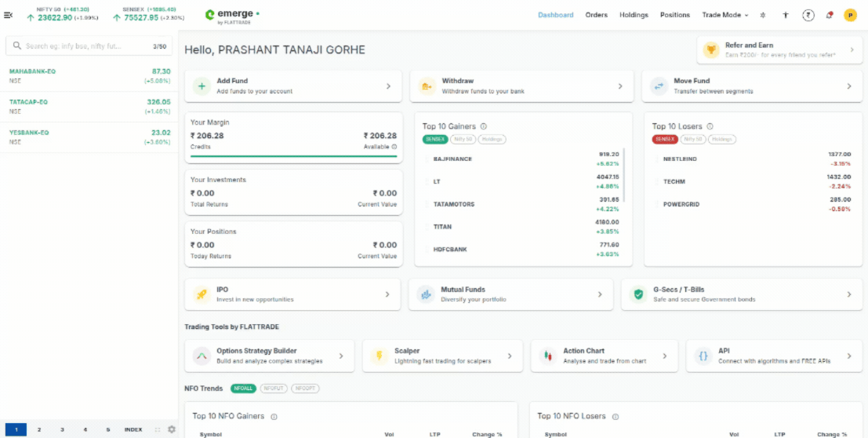Select Holdings filter under Top Gainers
Screen dimensions: 868x438
coord(492,139)
